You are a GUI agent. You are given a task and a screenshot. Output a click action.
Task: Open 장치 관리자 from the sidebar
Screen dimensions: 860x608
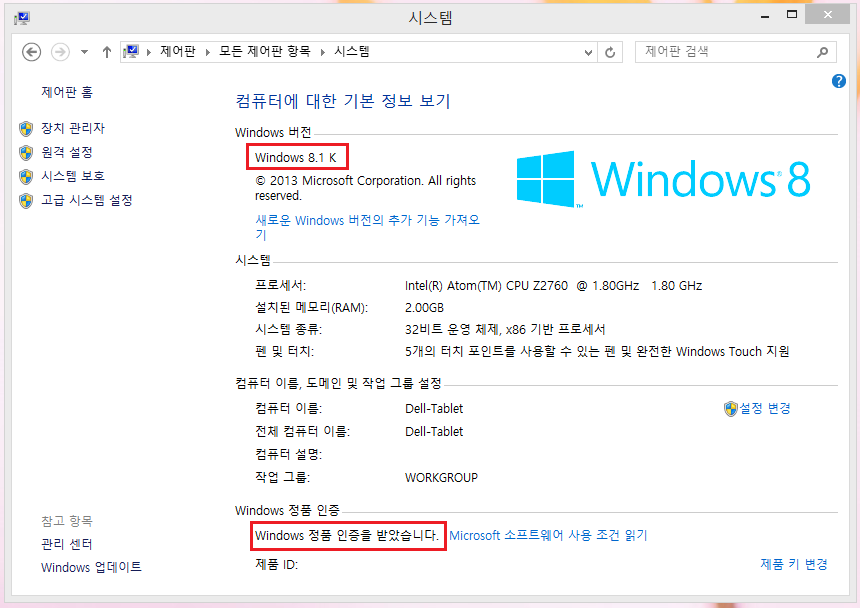click(73, 128)
